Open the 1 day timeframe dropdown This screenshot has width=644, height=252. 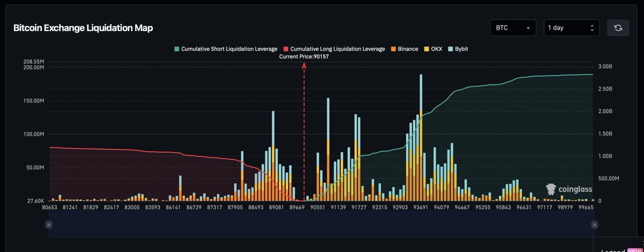pos(572,28)
